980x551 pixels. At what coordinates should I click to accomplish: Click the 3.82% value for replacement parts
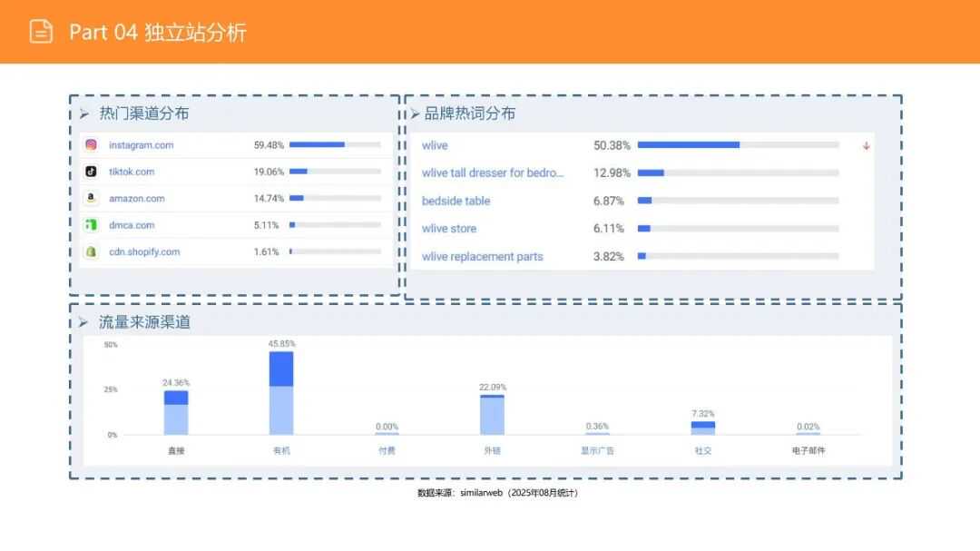coord(609,257)
